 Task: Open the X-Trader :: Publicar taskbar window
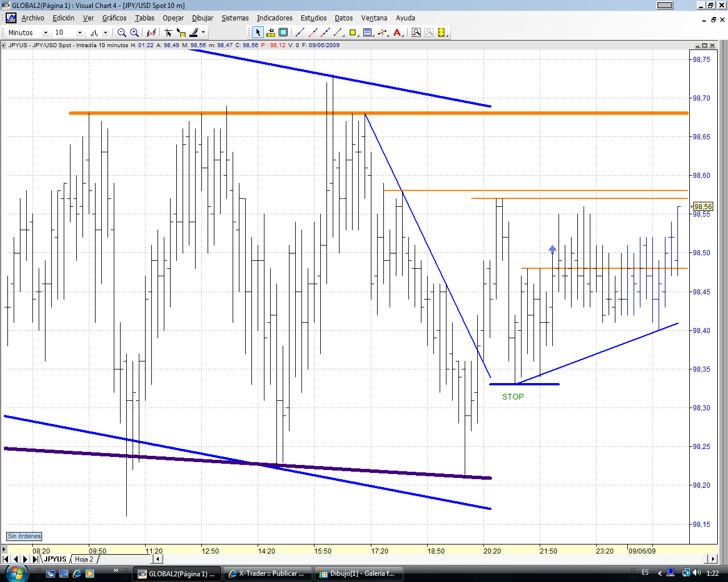click(267, 573)
